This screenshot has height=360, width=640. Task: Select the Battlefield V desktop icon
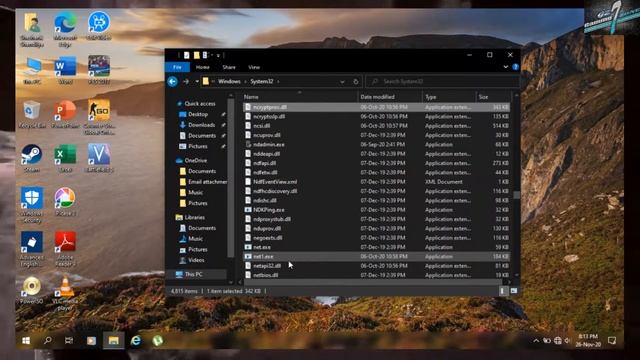click(99, 158)
